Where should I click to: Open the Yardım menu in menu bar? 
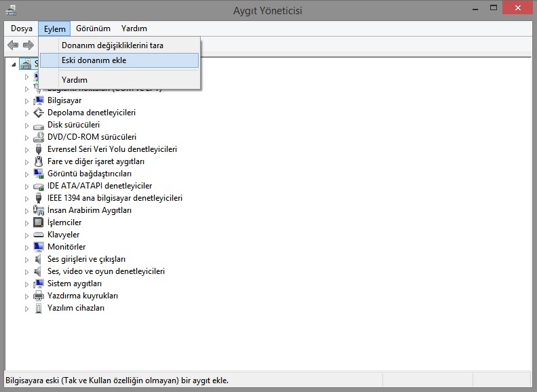(134, 28)
